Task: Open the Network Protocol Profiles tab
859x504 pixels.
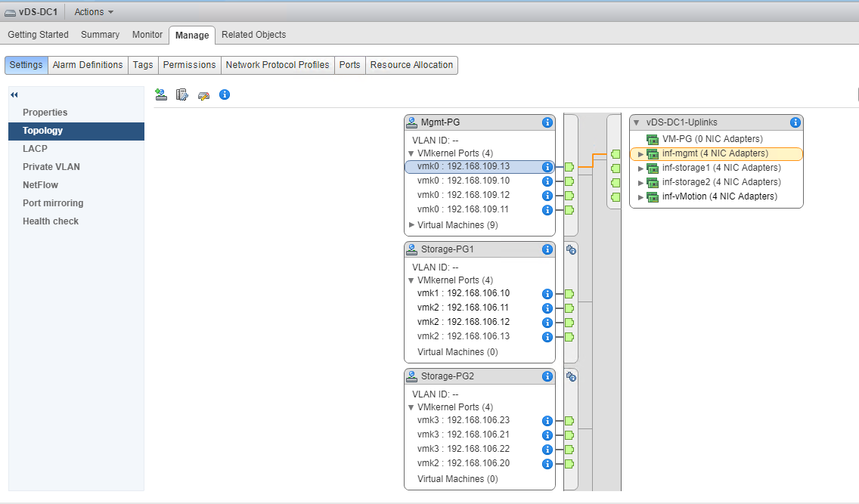Action: coord(278,65)
